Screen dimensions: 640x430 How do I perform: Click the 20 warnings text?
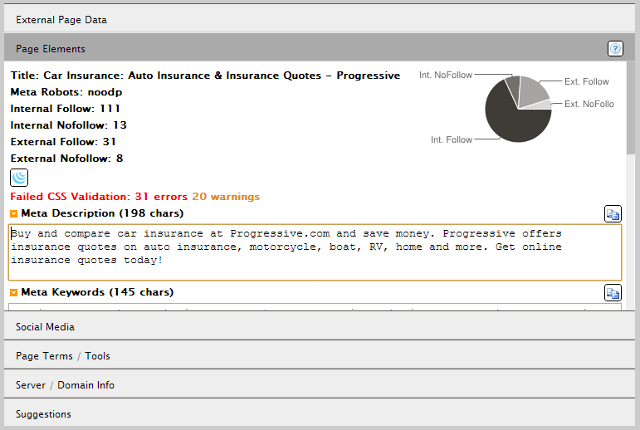point(226,197)
